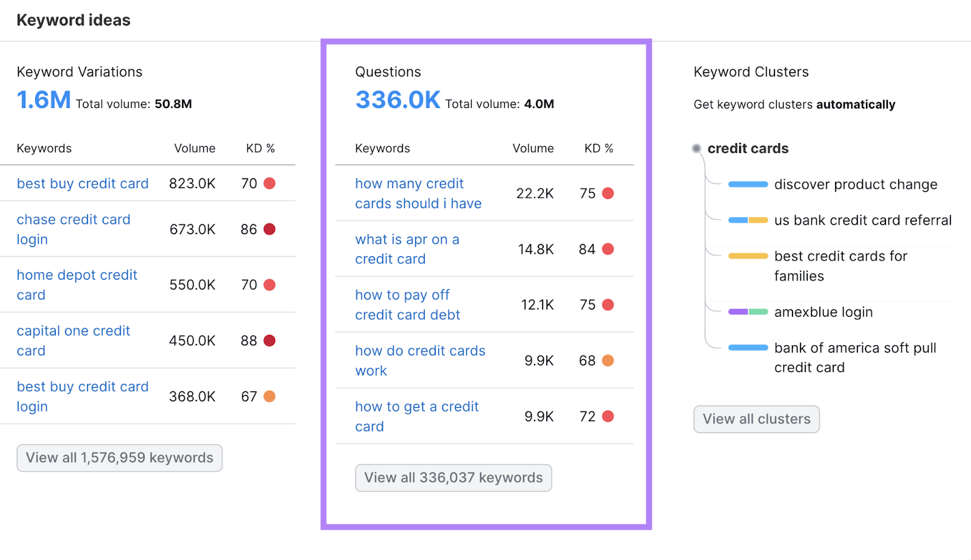971x560 pixels.
Task: Click the red KD dot beside 84
Action: [608, 249]
